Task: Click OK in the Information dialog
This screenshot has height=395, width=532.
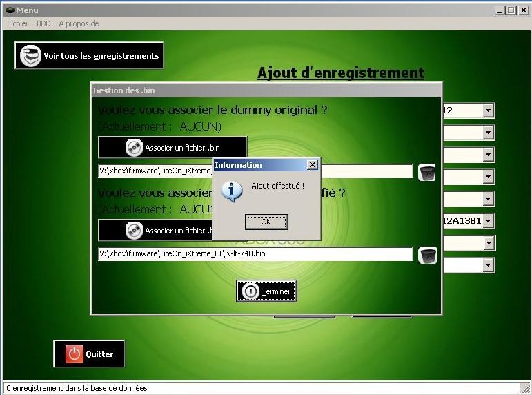Action: (266, 222)
